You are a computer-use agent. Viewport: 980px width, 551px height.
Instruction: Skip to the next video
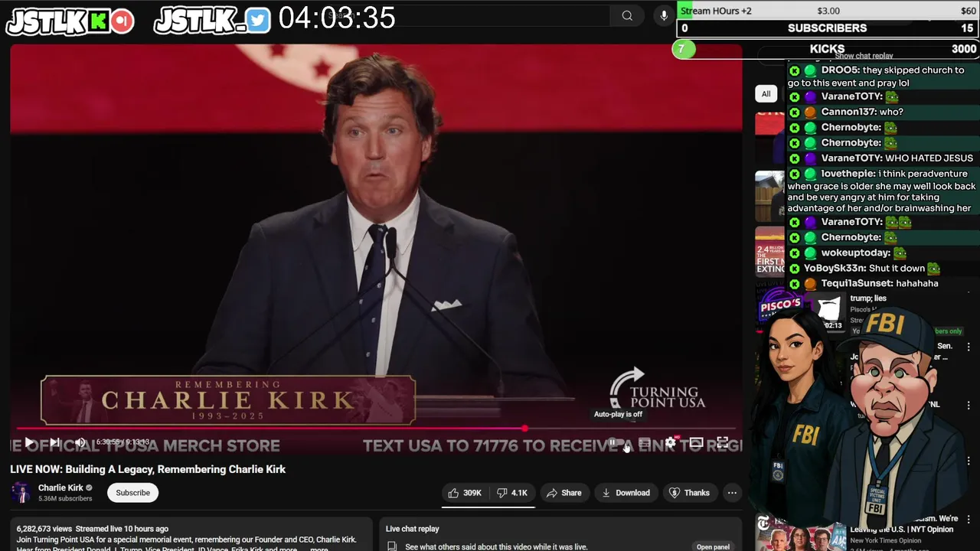(x=54, y=442)
